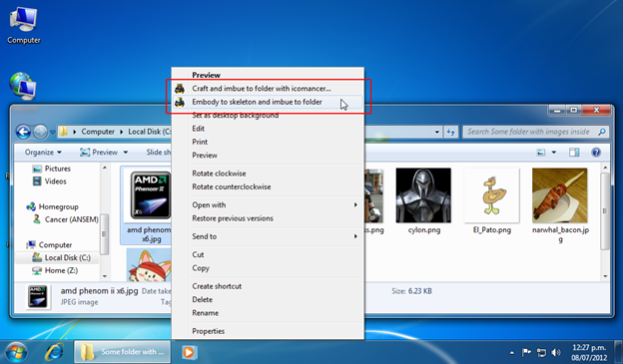Click the Action Center flag tray icon

[526, 352]
